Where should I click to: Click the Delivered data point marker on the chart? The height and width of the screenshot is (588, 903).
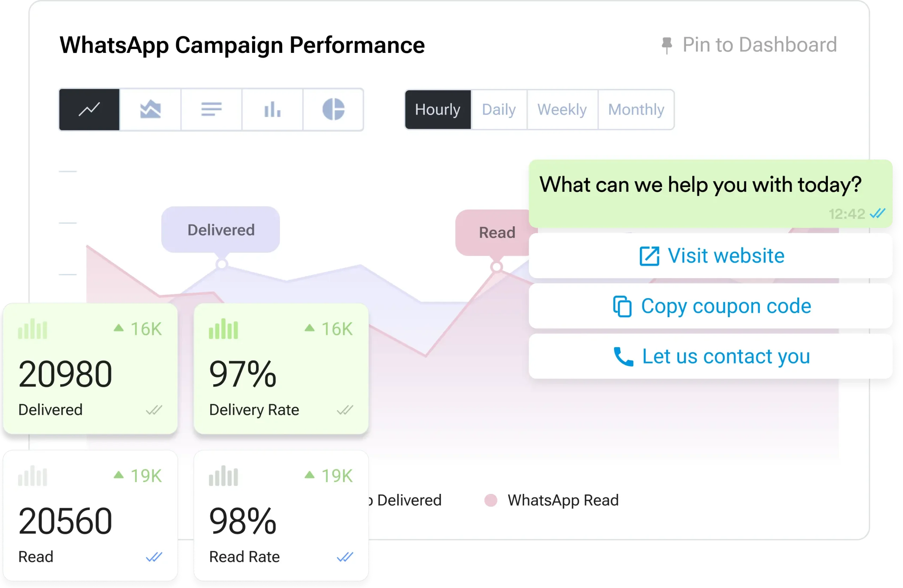pos(222,264)
